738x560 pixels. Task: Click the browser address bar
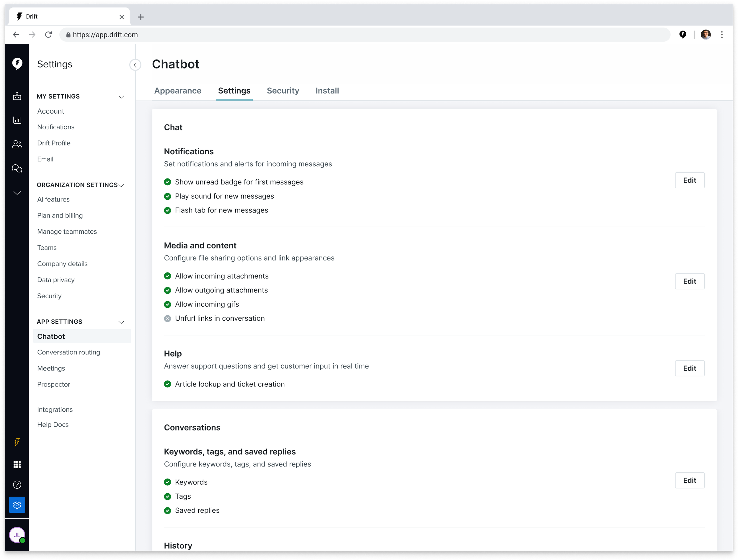click(334, 35)
